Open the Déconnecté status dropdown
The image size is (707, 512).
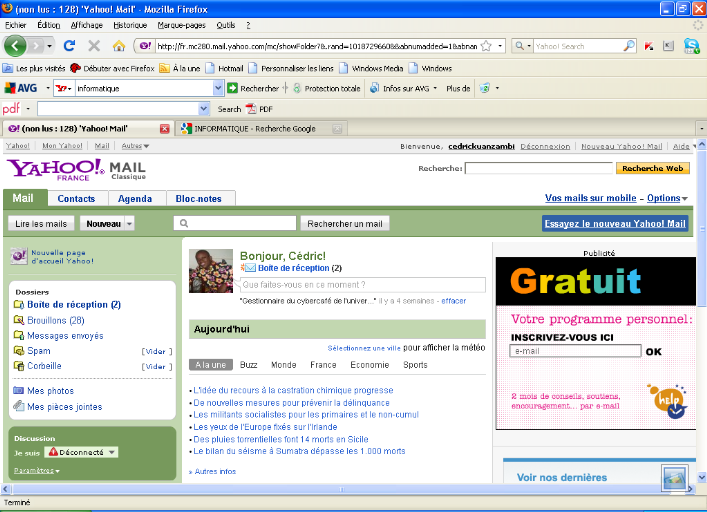112,452
